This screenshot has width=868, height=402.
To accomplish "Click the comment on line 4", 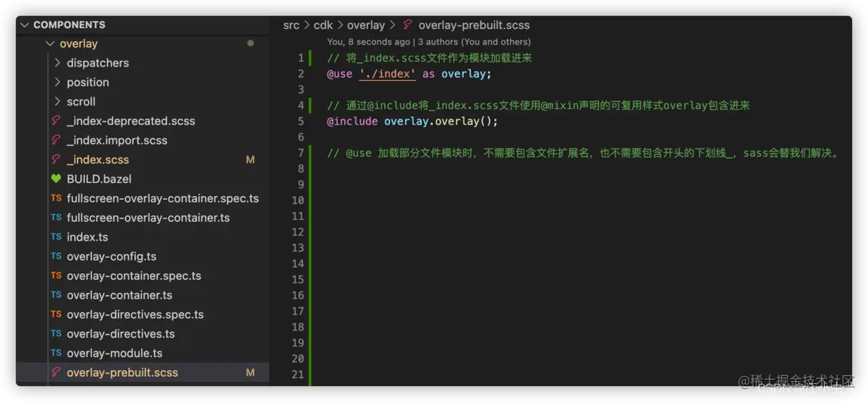I will [538, 106].
